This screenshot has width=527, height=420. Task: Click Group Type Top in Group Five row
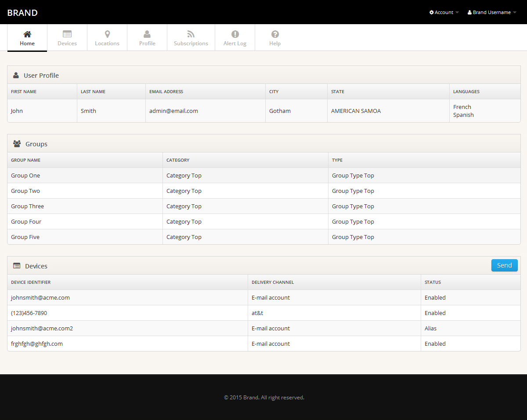click(353, 237)
